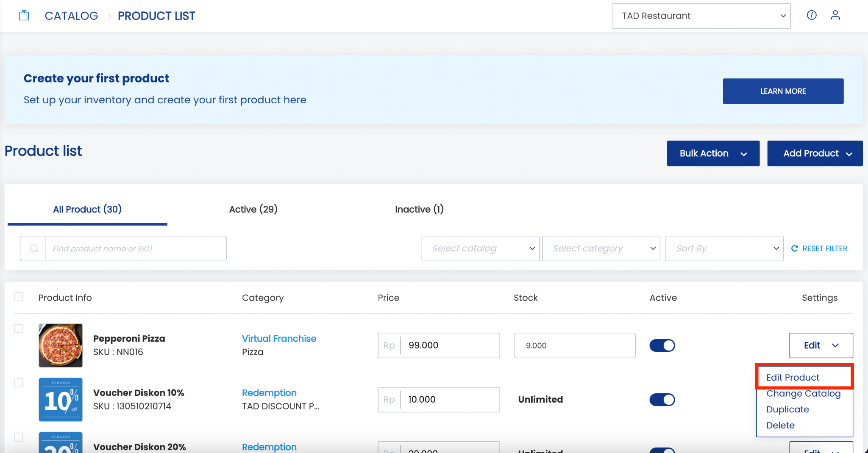Click the Stock column header
868x453 pixels.
(526, 298)
